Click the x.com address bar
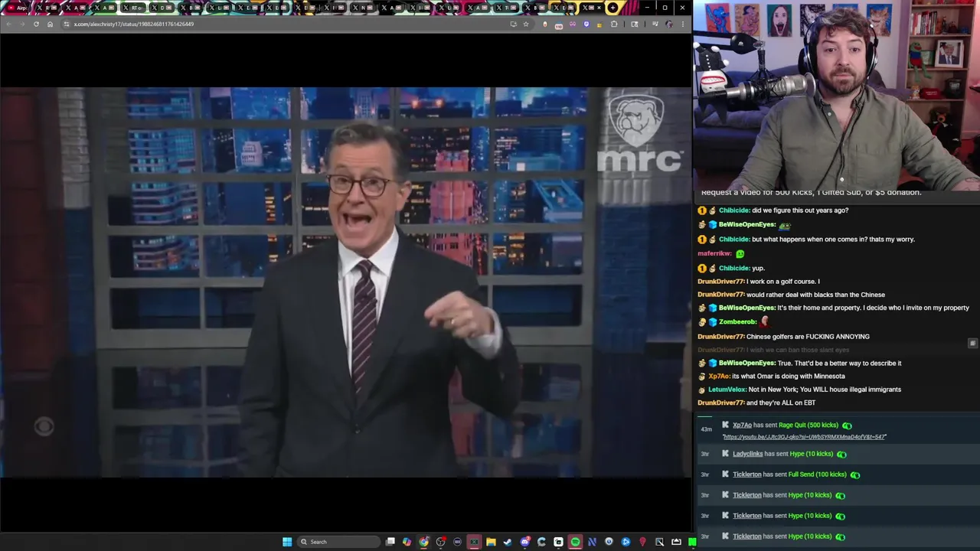Image resolution: width=980 pixels, height=551 pixels. click(283, 24)
